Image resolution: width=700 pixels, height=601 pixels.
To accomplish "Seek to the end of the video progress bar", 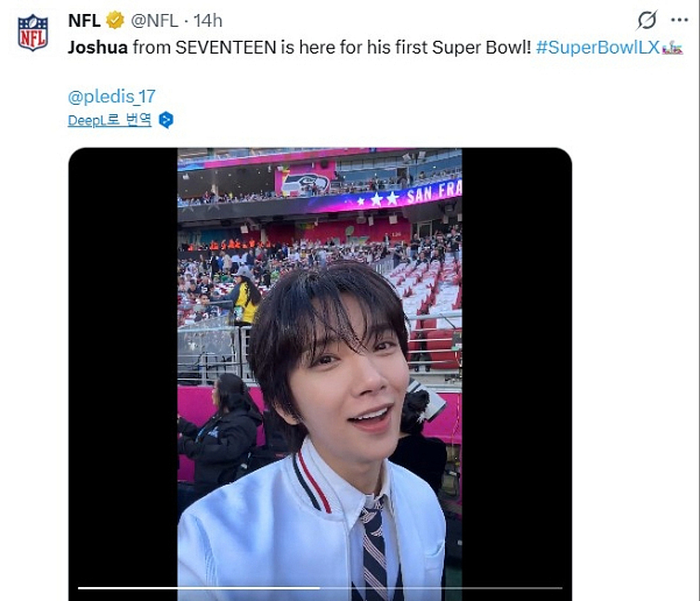I will 561,588.
